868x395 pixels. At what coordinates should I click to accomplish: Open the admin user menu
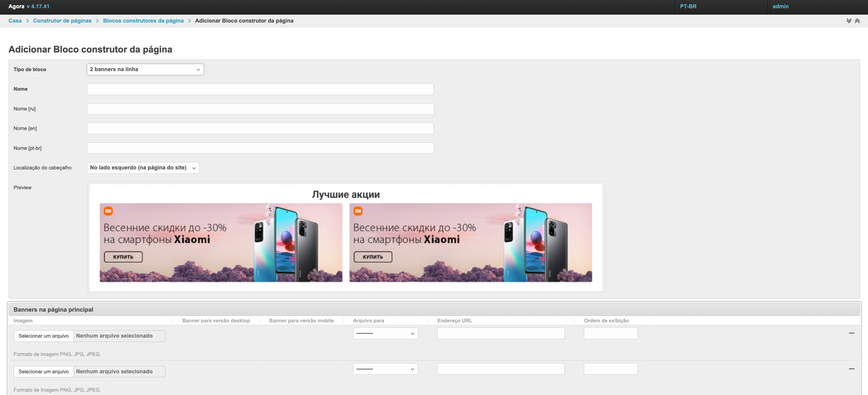coord(780,6)
